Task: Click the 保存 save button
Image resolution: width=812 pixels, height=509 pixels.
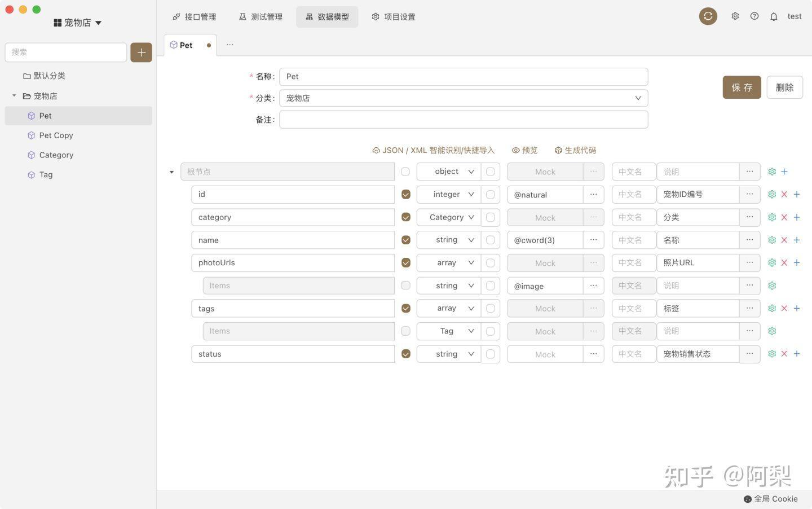Action: 742,87
